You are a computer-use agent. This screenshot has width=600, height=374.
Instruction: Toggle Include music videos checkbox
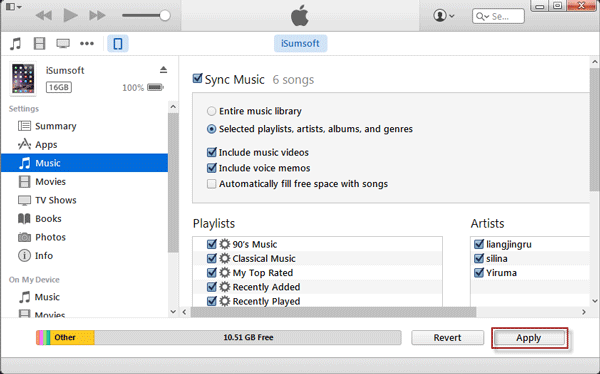pos(212,152)
